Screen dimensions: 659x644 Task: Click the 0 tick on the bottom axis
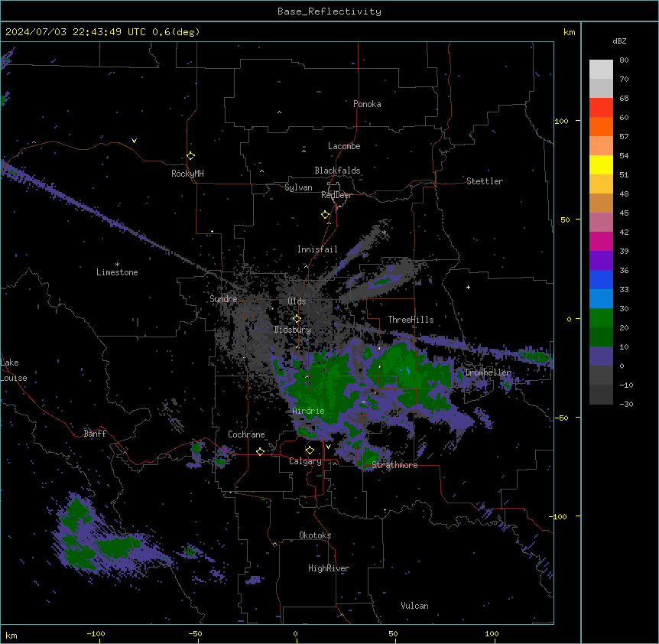click(x=295, y=633)
